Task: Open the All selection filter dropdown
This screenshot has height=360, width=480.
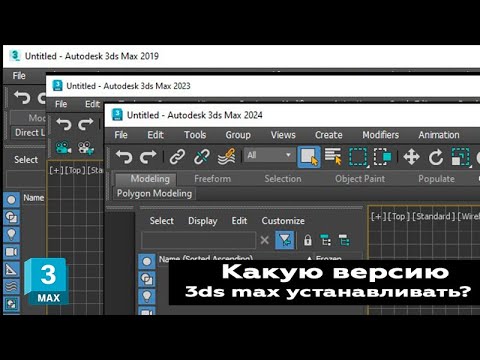Action: pyautogui.click(x=269, y=155)
